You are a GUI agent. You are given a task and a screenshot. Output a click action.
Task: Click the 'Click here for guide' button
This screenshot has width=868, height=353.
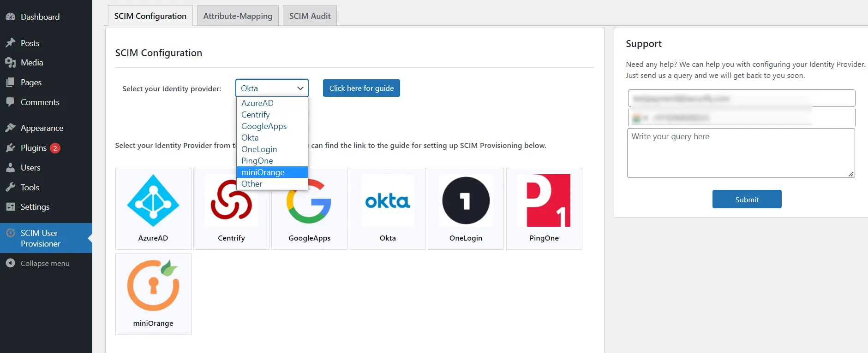pyautogui.click(x=361, y=88)
